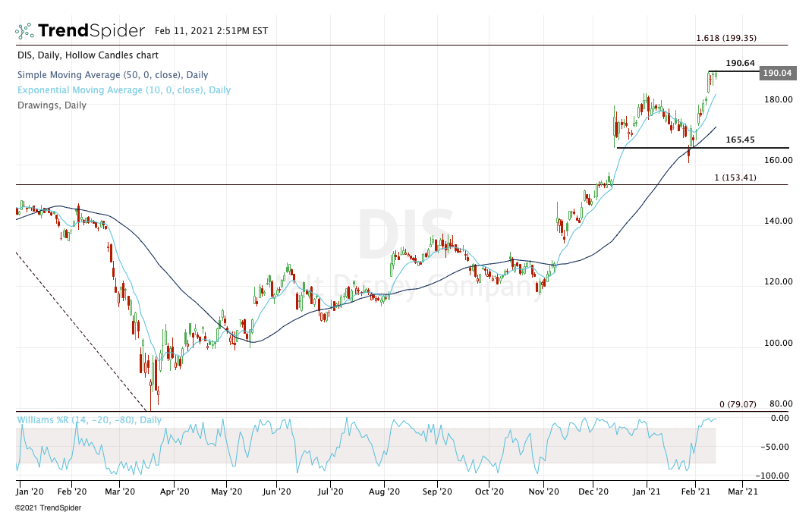Click the Dec '20 date axis label

click(593, 491)
